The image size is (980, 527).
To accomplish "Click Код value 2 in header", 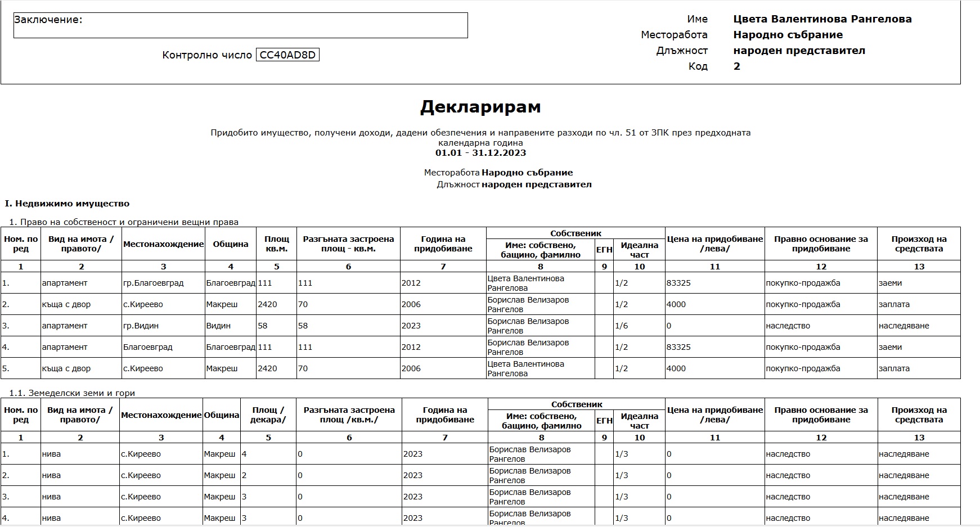I will pos(737,66).
